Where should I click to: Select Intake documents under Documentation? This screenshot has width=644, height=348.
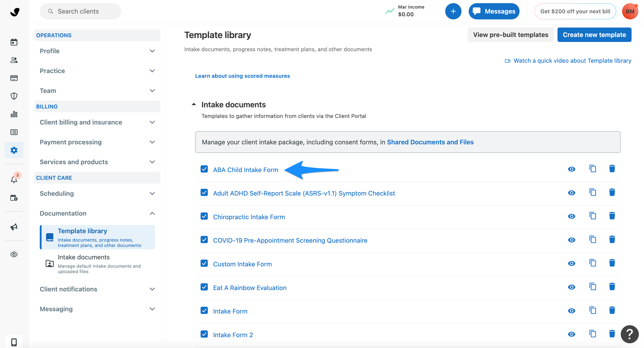84,257
